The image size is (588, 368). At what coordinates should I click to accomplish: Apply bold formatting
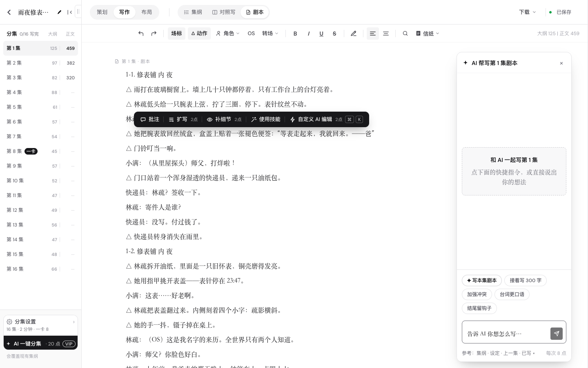(x=295, y=34)
